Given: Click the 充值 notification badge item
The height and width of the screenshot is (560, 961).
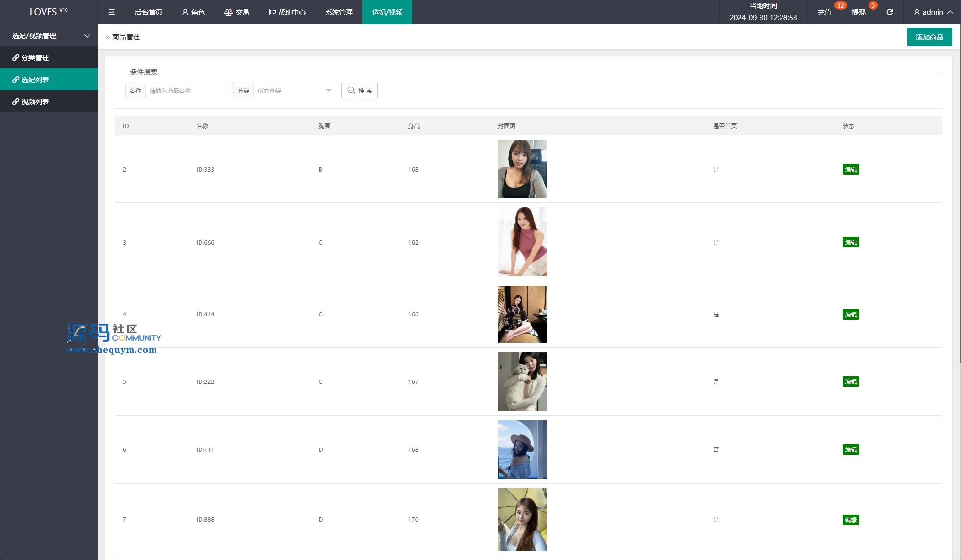Looking at the screenshot, I should pos(825,12).
